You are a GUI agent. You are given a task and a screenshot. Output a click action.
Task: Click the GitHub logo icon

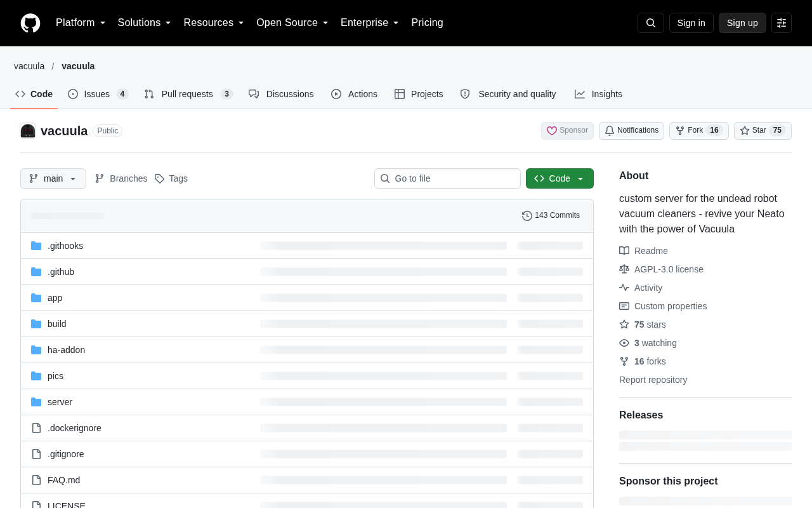click(x=30, y=23)
